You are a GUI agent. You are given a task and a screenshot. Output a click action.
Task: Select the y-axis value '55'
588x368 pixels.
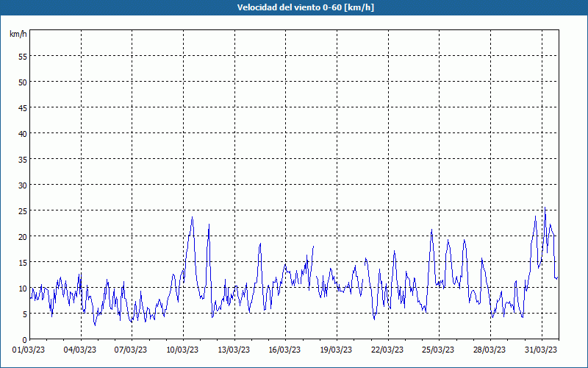pyautogui.click(x=23, y=57)
